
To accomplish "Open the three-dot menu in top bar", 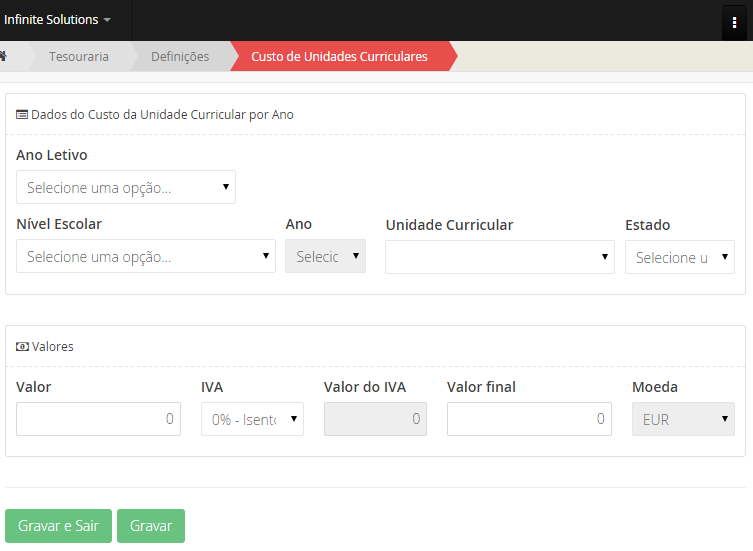I will (735, 22).
